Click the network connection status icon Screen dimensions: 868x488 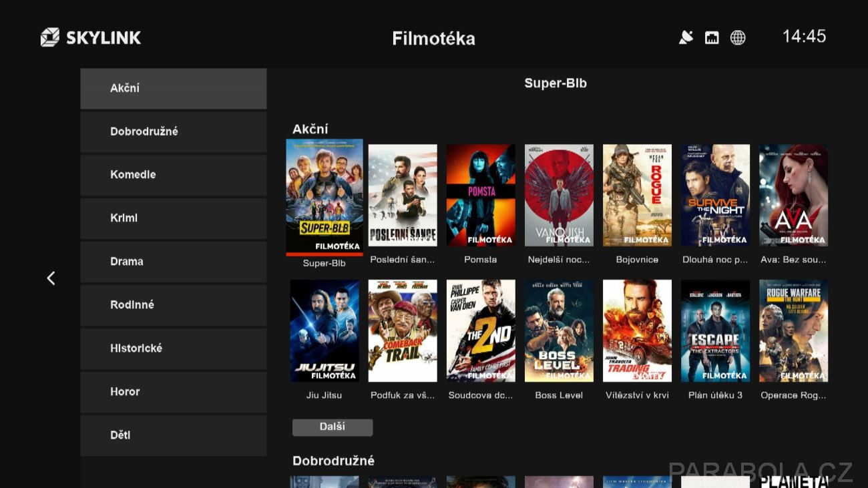click(712, 37)
